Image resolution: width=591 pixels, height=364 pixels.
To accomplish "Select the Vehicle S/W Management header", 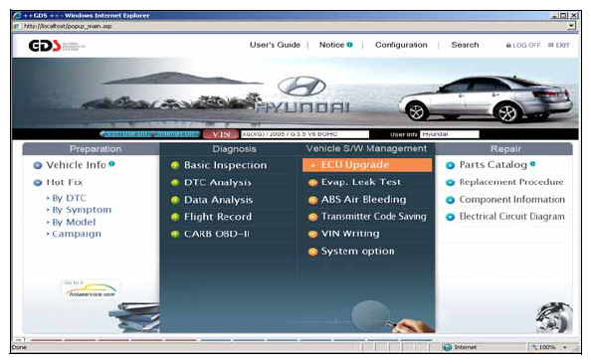I will tap(366, 148).
